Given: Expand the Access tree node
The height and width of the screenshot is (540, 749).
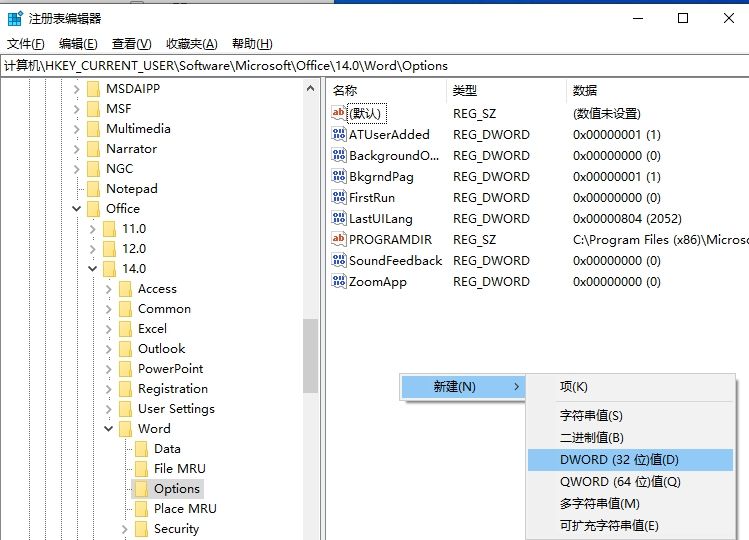Looking at the screenshot, I should pos(108,289).
